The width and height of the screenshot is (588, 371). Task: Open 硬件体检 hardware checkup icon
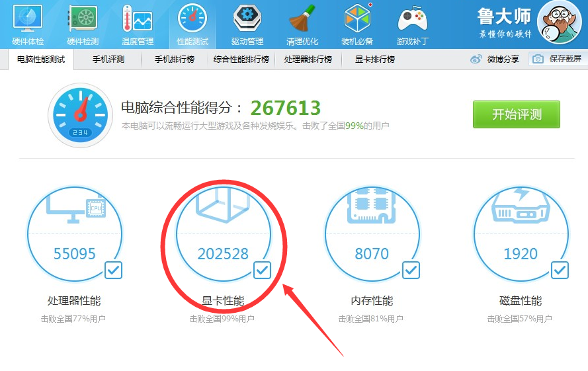[x=28, y=18]
